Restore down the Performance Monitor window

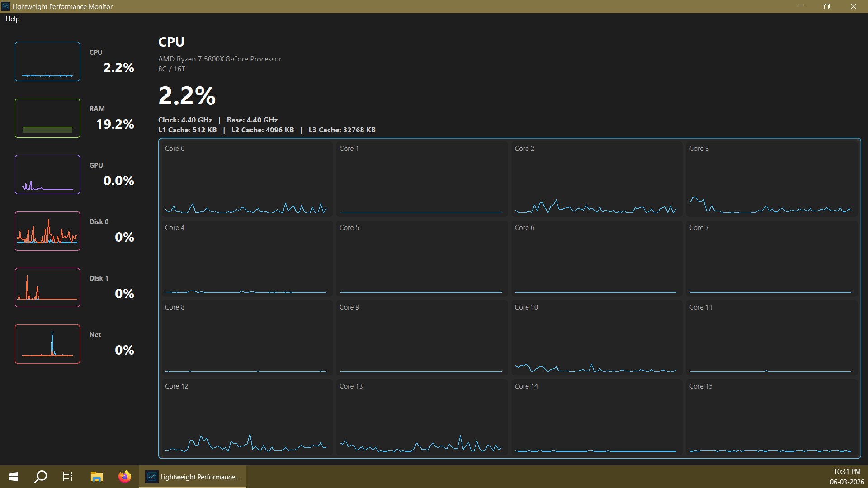tap(827, 6)
